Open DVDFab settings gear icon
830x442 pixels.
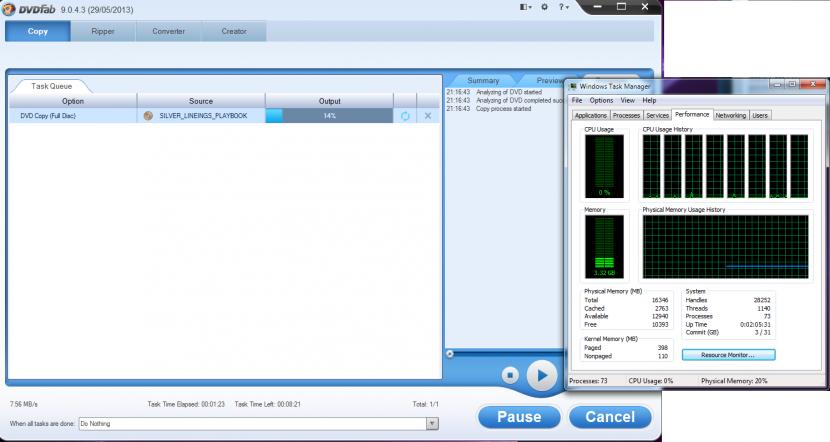click(x=545, y=7)
